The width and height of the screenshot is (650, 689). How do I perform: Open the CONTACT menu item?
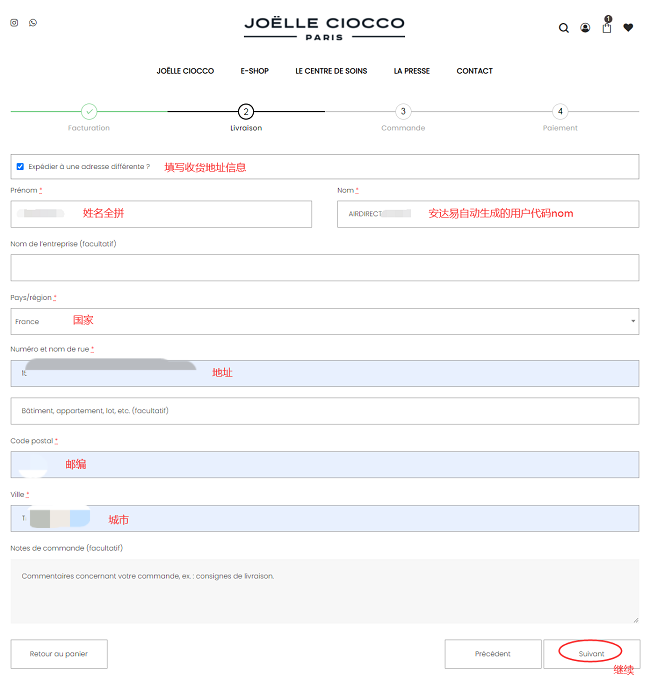(474, 71)
